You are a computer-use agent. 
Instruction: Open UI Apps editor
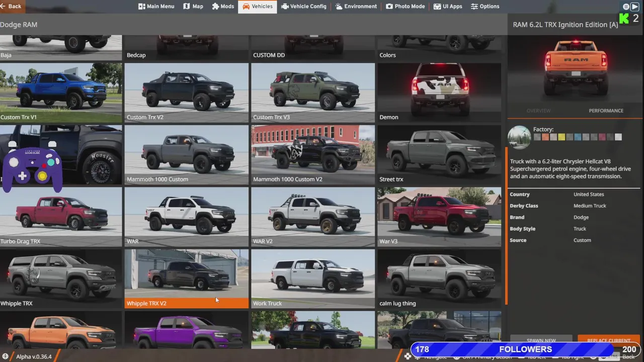[x=448, y=7]
